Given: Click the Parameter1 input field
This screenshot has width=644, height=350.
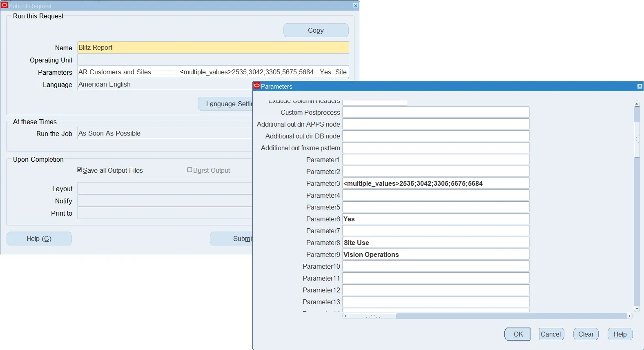Looking at the screenshot, I should tap(436, 160).
